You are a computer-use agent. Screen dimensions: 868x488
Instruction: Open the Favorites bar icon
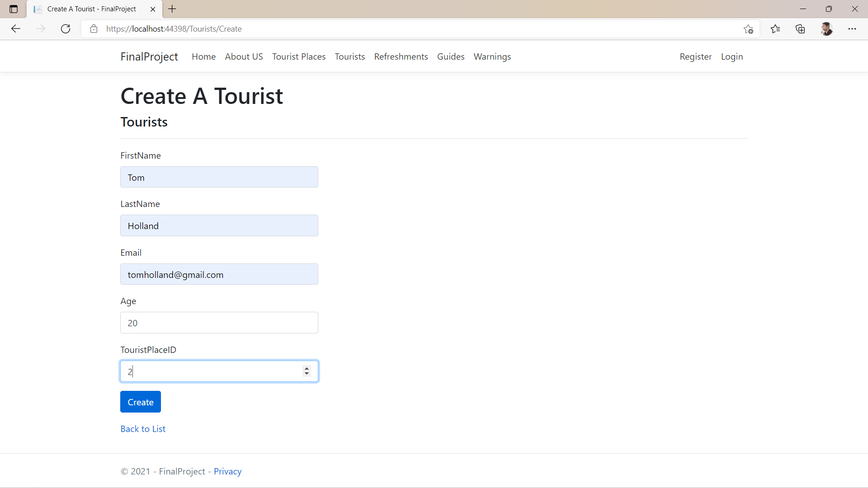pyautogui.click(x=775, y=28)
